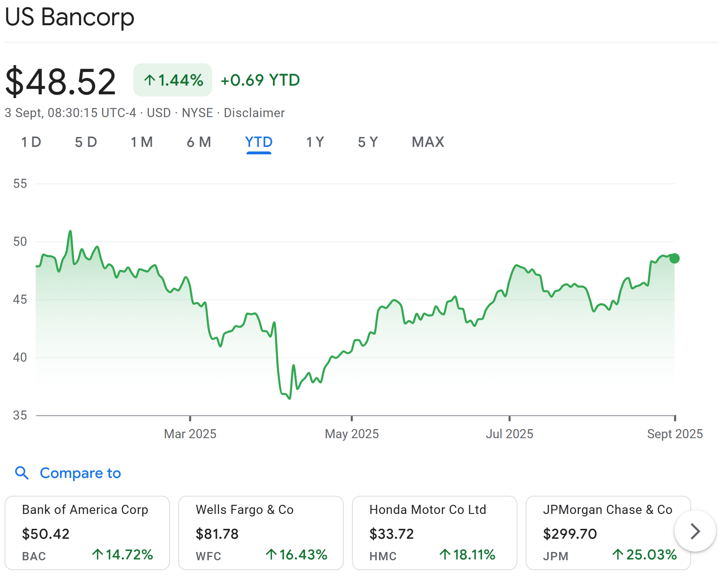The image size is (718, 588).
Task: Switch to the 1 M range
Action: click(x=141, y=142)
